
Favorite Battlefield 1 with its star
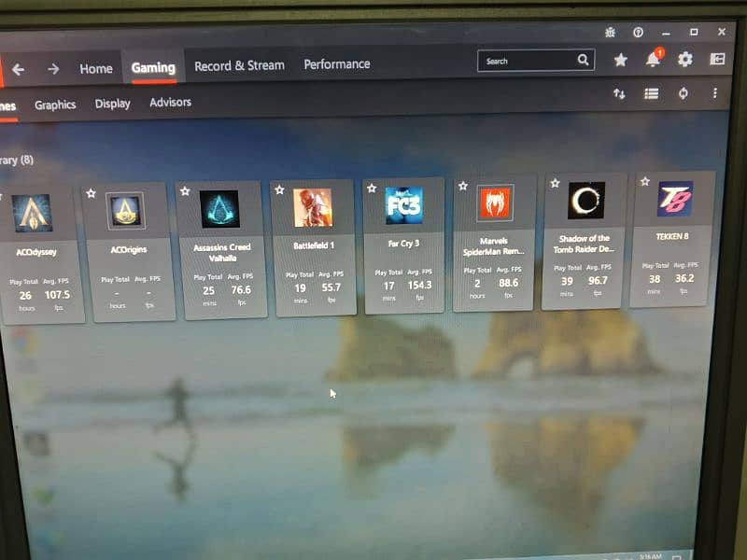[279, 190]
